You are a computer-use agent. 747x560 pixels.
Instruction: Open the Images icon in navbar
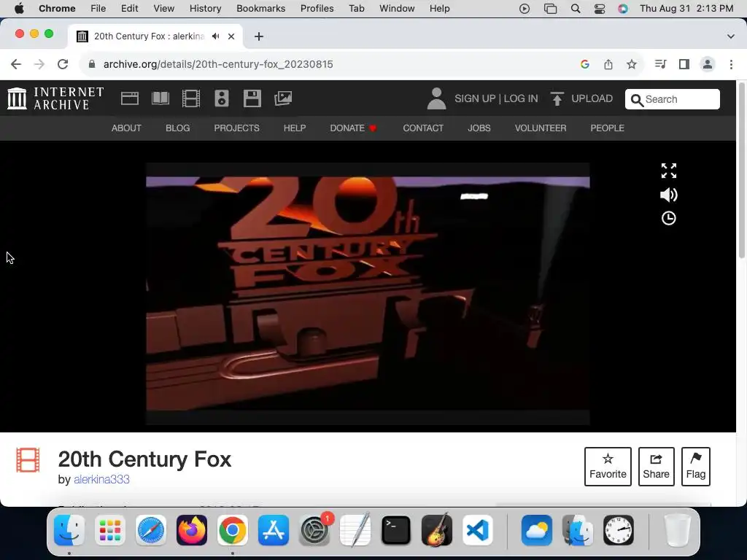coord(283,98)
